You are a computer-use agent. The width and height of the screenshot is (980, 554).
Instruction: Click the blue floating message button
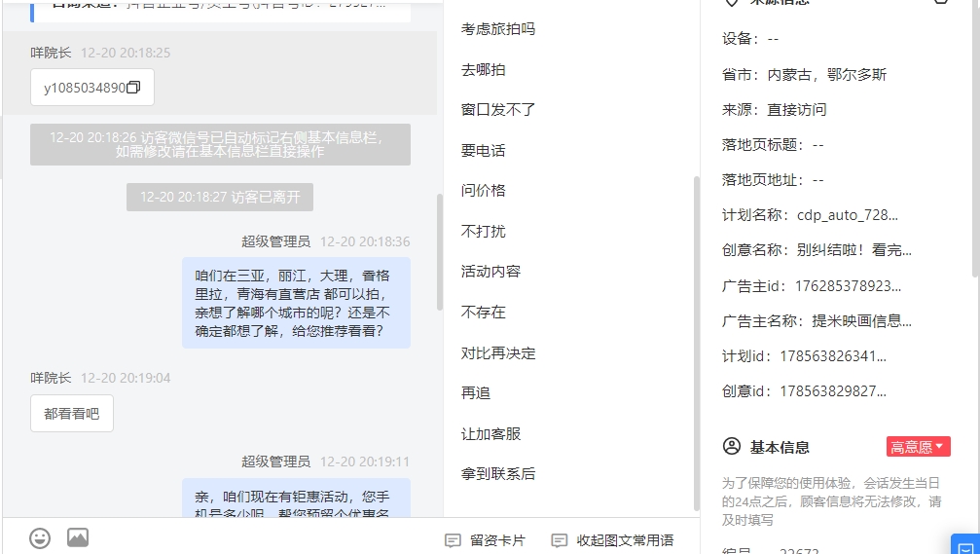tap(965, 544)
